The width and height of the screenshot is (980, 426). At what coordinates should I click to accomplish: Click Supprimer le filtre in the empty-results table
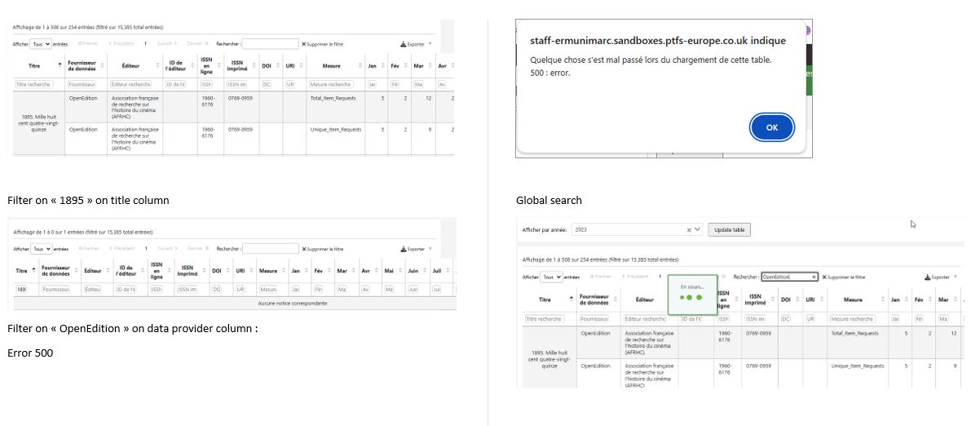[x=322, y=249]
